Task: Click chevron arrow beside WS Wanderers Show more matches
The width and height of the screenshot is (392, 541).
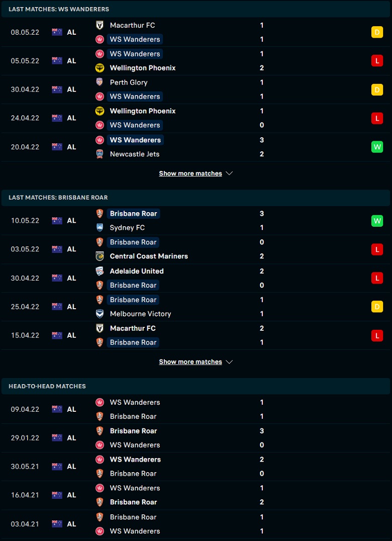Action: [x=229, y=173]
